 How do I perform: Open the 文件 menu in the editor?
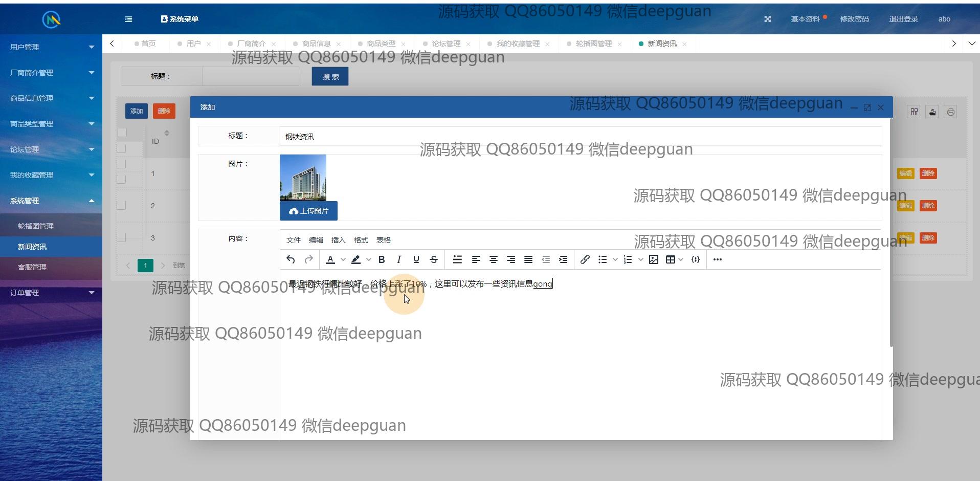(x=294, y=240)
